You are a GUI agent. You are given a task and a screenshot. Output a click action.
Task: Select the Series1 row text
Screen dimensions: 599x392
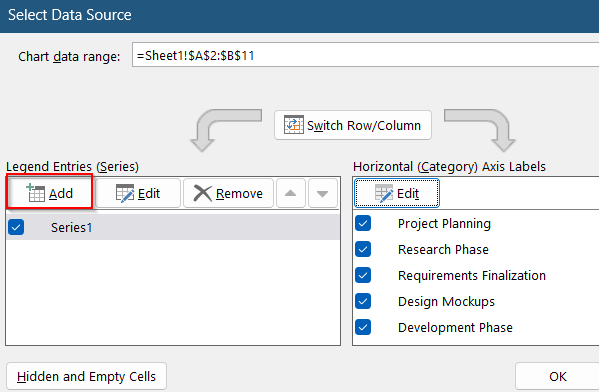point(71,228)
